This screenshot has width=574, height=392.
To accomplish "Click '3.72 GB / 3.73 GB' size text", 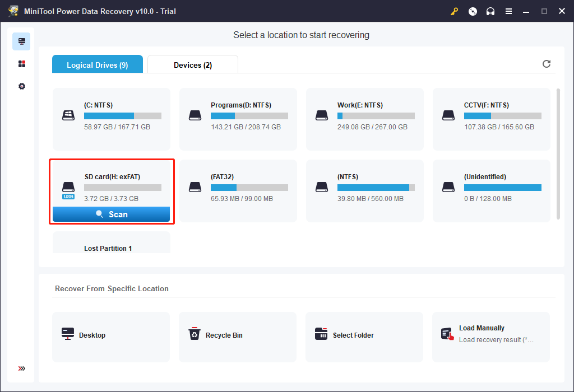I will (x=112, y=199).
